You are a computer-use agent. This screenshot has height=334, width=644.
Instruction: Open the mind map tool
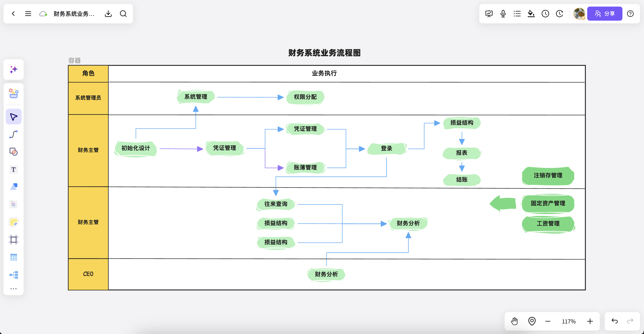click(13, 275)
